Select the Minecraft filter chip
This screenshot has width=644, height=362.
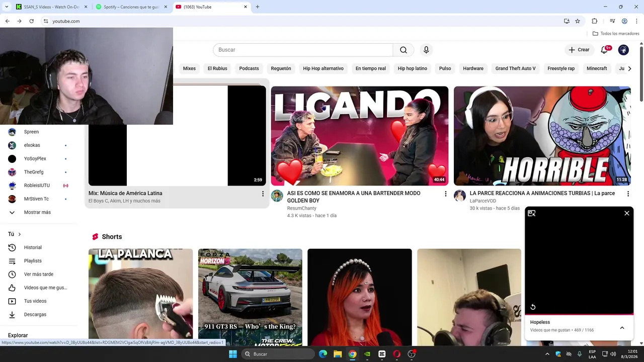click(x=597, y=68)
